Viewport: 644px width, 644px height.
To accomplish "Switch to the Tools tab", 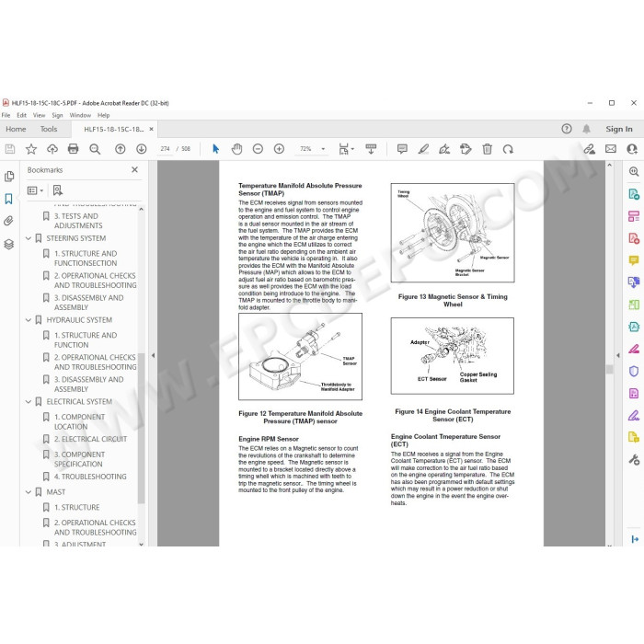I will coord(49,129).
